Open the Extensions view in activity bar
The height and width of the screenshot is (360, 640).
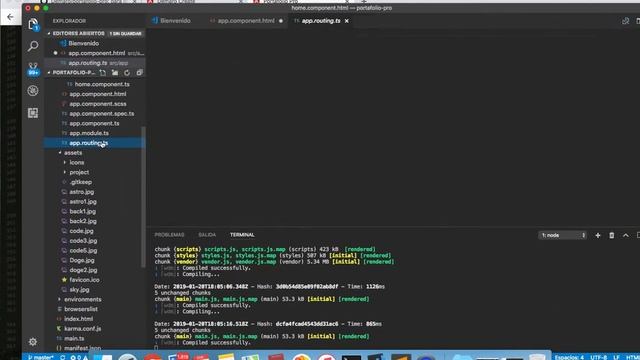(x=33, y=113)
